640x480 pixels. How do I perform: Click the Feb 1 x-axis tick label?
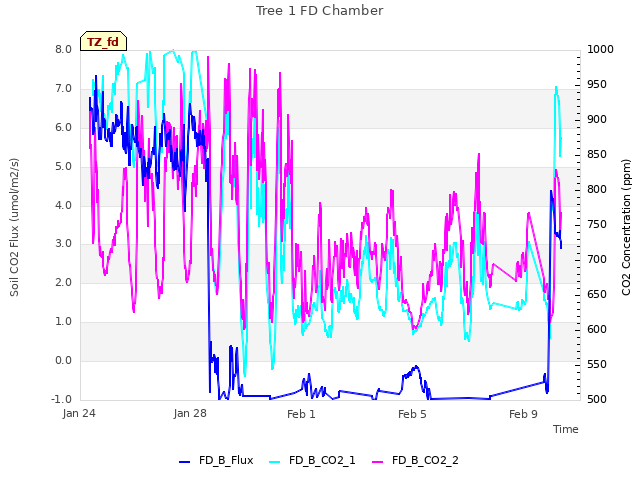(x=301, y=414)
